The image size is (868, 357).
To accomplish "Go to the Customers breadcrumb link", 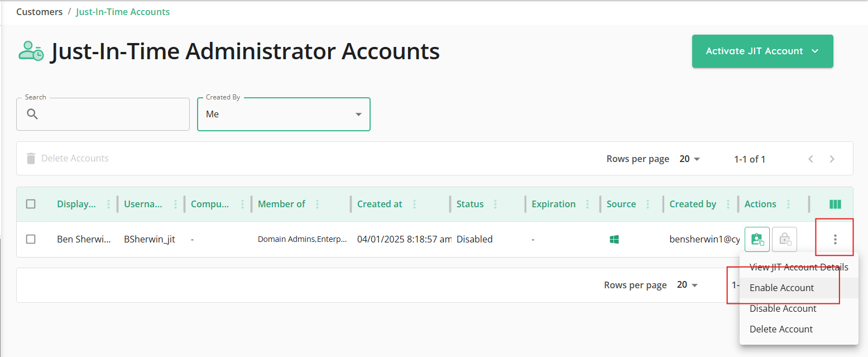I will (x=39, y=12).
